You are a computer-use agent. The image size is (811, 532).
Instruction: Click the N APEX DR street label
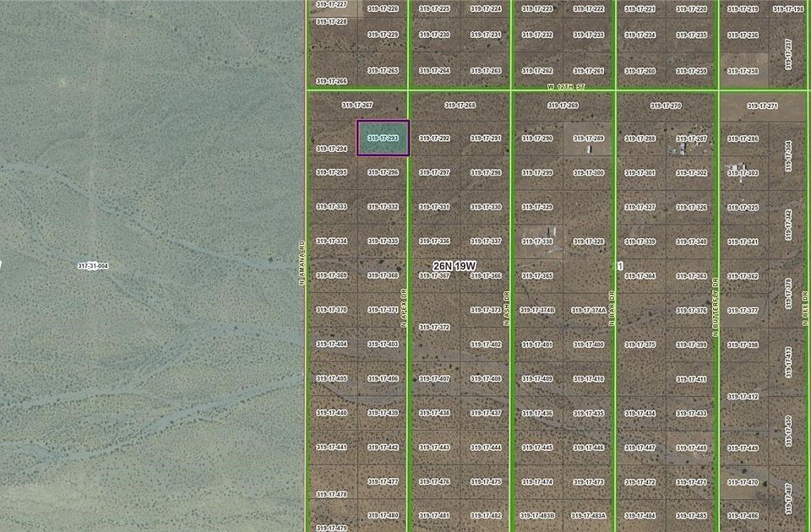(404, 307)
